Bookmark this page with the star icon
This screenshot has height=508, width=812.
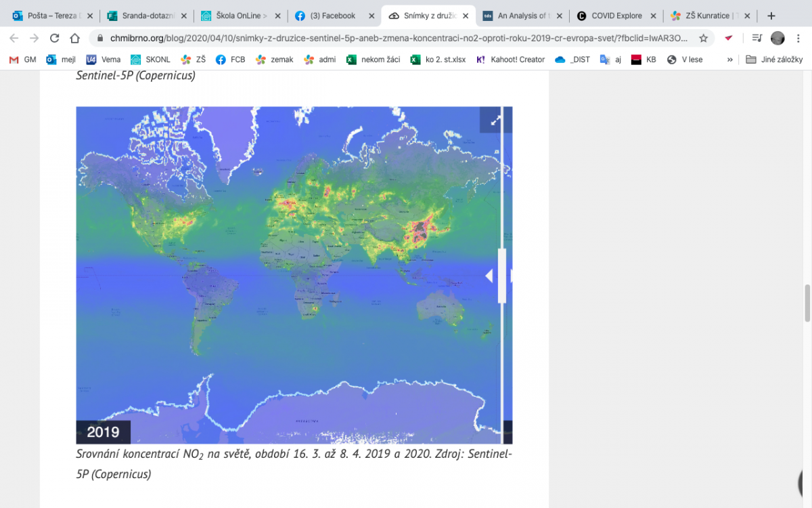click(x=704, y=39)
